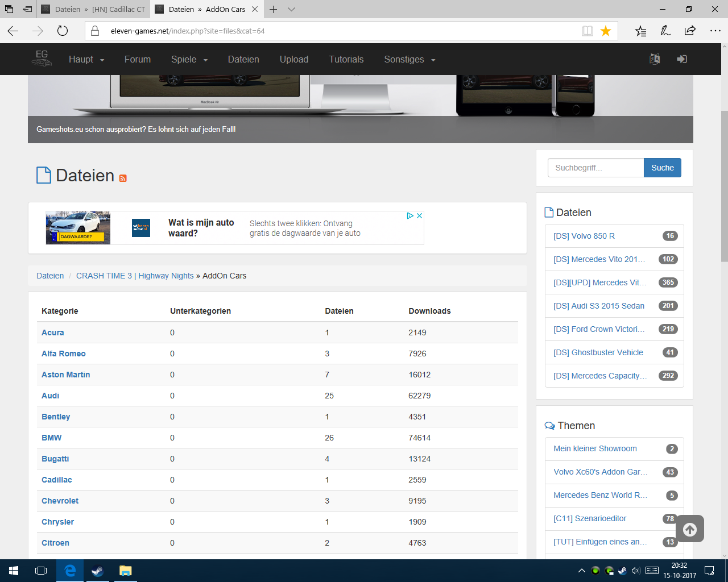Screen dimensions: 728x582
Task: Open File Explorer from the taskbar
Action: pyautogui.click(x=126, y=571)
